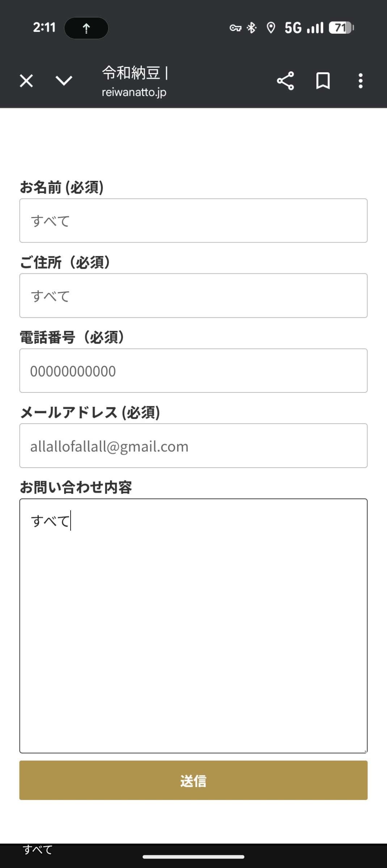Tap the home gesture bar at bottom
Image resolution: width=387 pixels, height=868 pixels.
click(x=193, y=857)
